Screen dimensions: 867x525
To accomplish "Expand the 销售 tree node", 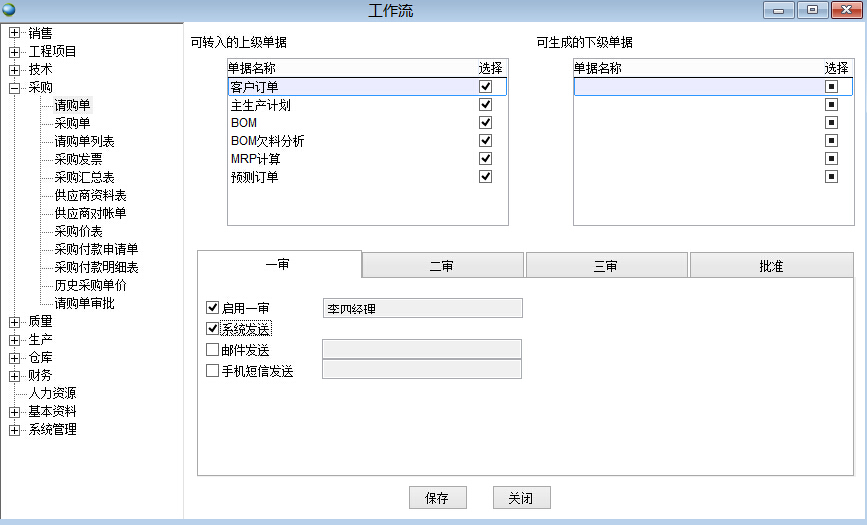I will point(15,32).
